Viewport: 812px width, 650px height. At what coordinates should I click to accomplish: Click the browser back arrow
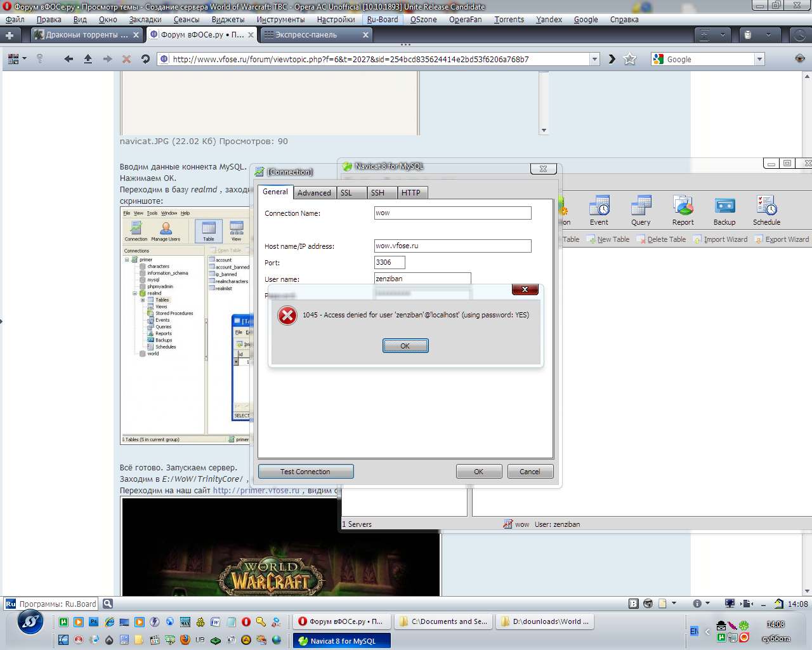point(69,59)
